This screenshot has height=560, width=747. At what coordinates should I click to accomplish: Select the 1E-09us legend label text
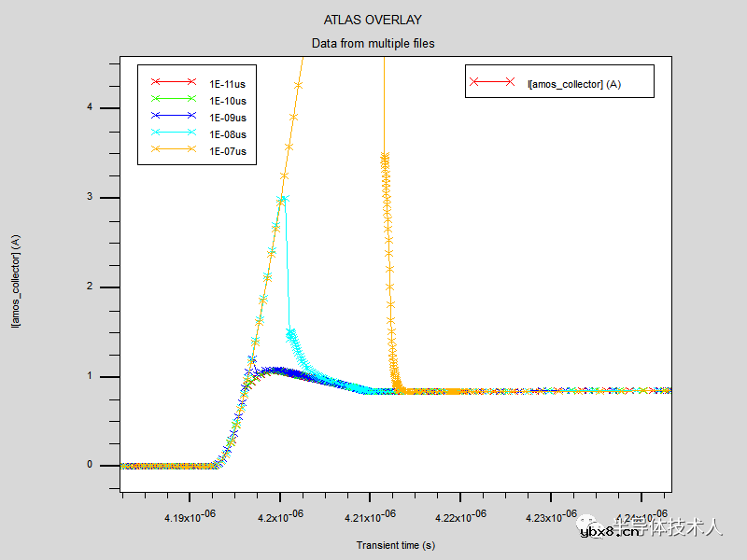(x=227, y=117)
